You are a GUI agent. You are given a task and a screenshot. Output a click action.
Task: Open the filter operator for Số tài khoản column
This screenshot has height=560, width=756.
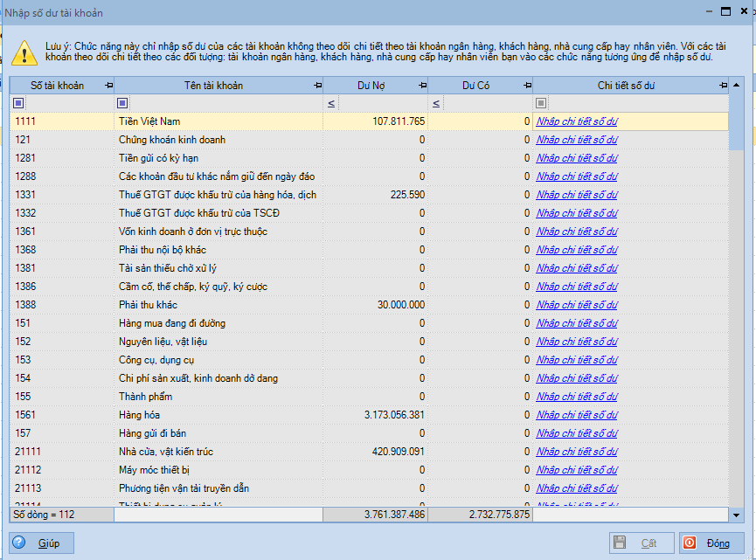(19, 103)
